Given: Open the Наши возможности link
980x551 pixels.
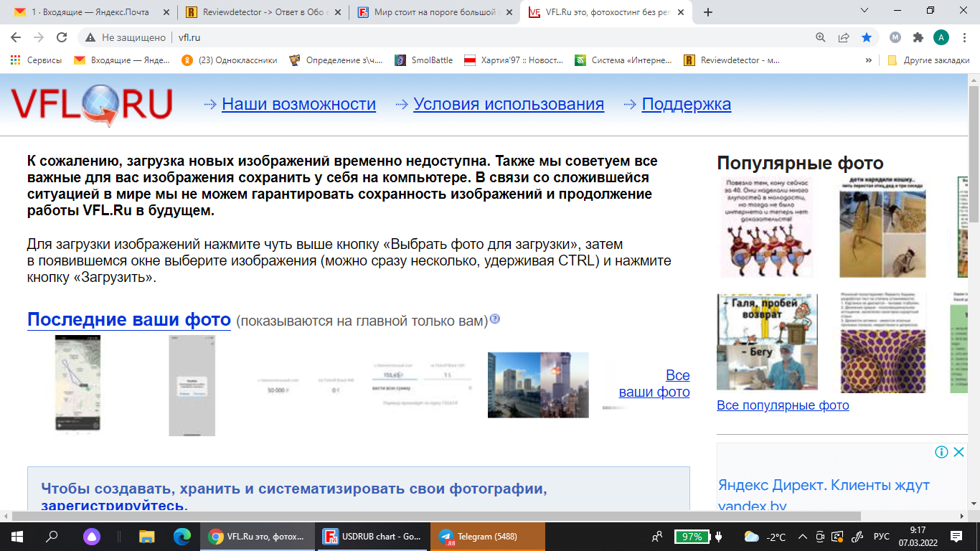Looking at the screenshot, I should 298,104.
